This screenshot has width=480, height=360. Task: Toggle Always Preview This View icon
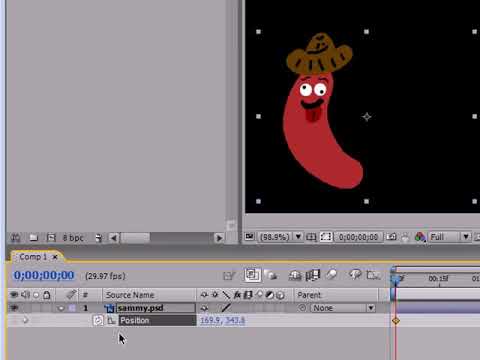pos(249,237)
